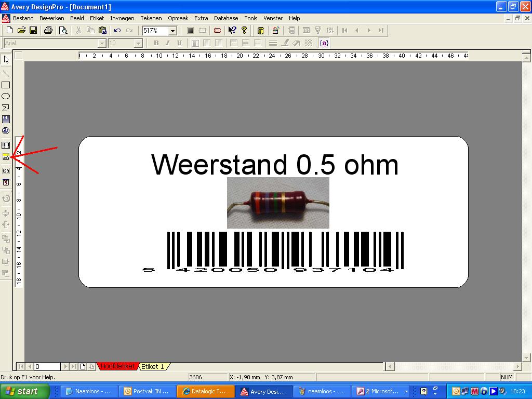The image size is (532, 399).
Task: Open the database cylinder icon
Action: (x=261, y=31)
